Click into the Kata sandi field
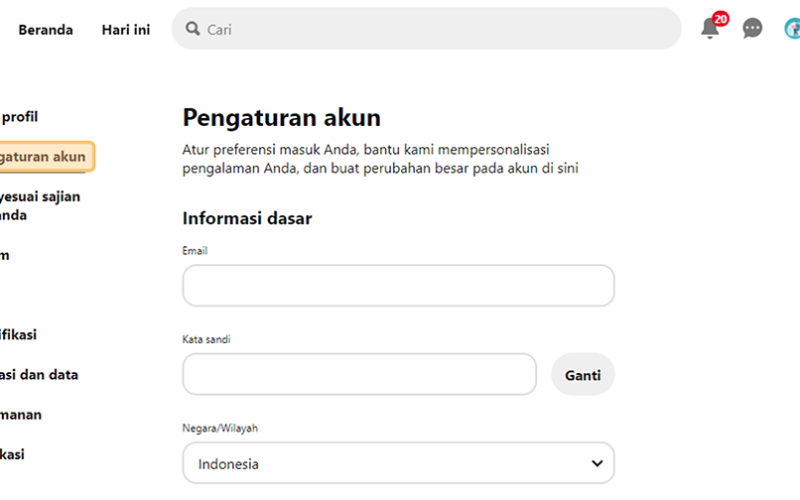This screenshot has height=500, width=800. pos(359,374)
